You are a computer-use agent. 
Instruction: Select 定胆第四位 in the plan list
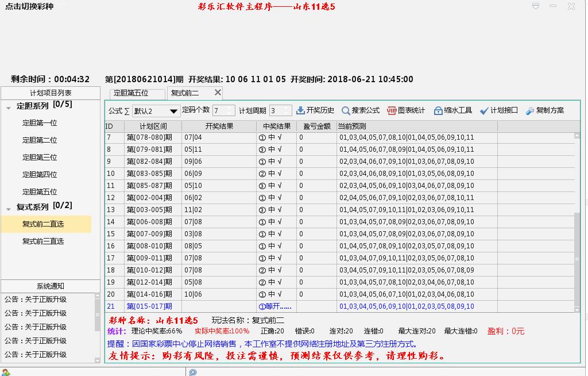tap(40, 175)
